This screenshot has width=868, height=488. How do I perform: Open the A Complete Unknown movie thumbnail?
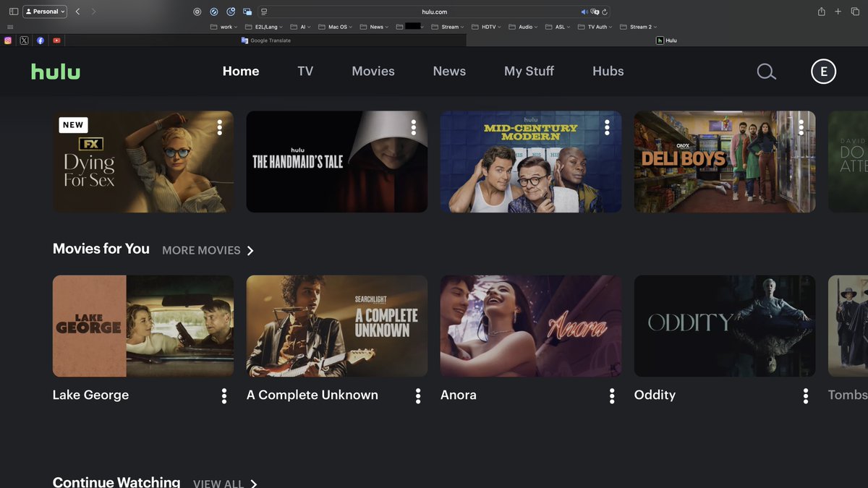337,326
